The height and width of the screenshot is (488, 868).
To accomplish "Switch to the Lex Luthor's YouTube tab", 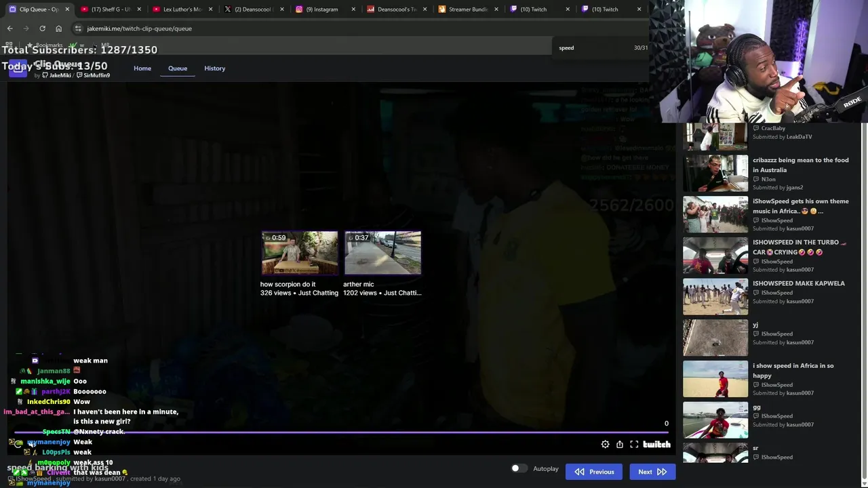I will click(x=180, y=9).
